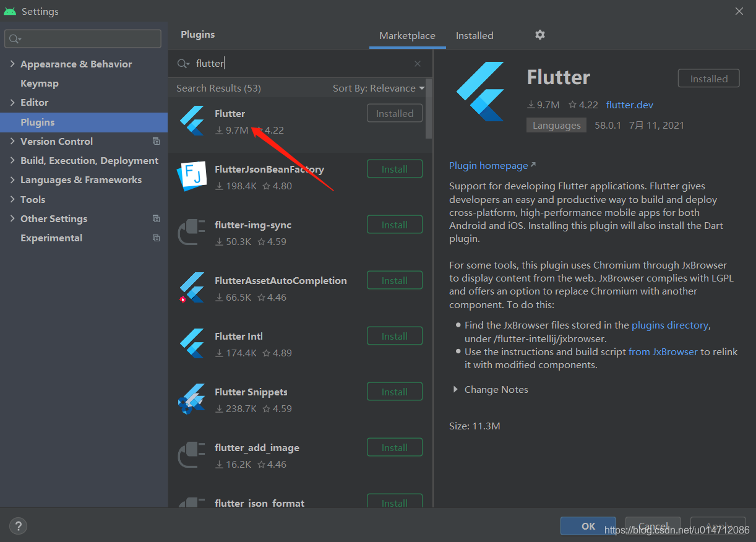Select the Flutter Snippets plugin name
Viewport: 756px width, 542px height.
(251, 392)
